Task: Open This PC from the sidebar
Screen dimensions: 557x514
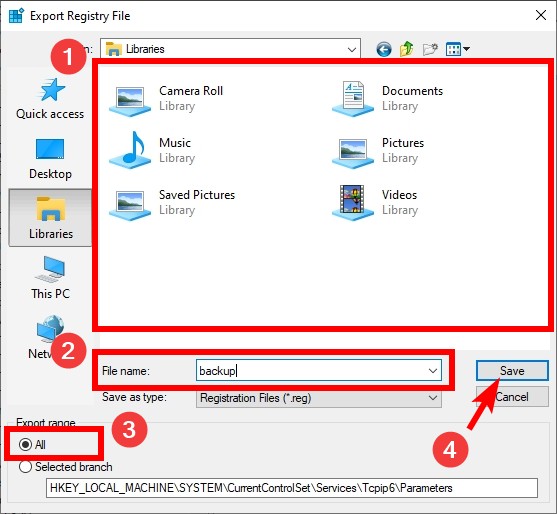Action: [50, 278]
